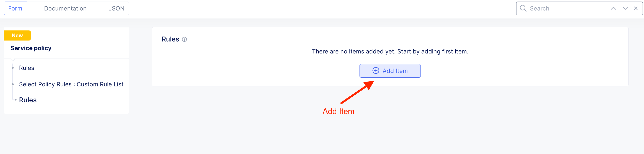Open the JSON tab
Viewport: 644px width, 154px height.
tap(116, 8)
